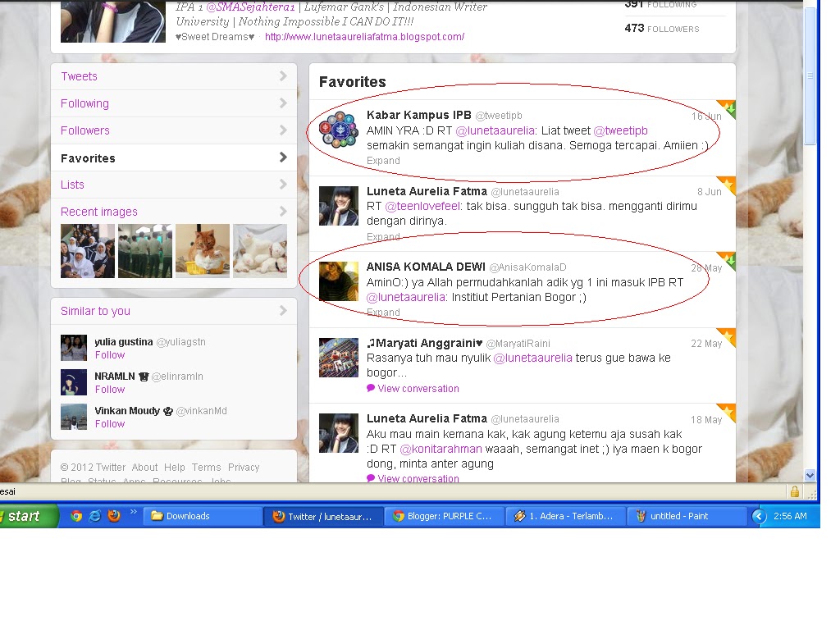Click the favorite star on teenlovefeel retweet
The image size is (840, 630).
point(727,185)
